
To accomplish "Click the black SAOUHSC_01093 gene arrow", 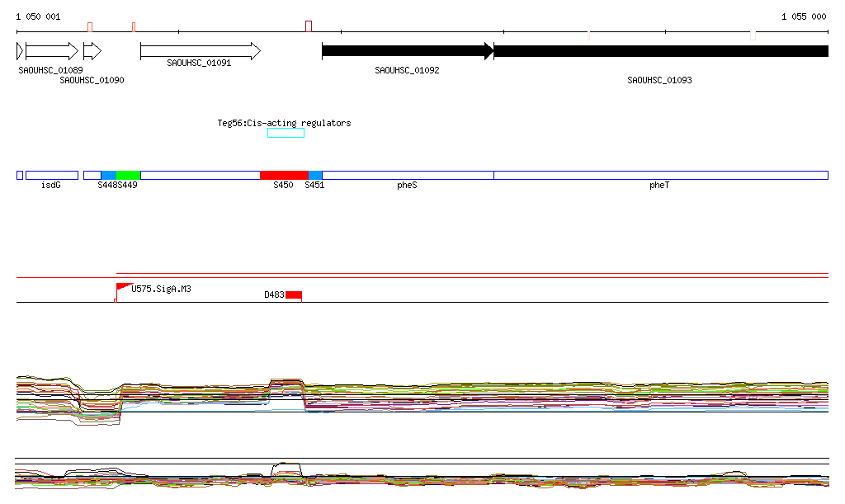I will pos(660,51).
